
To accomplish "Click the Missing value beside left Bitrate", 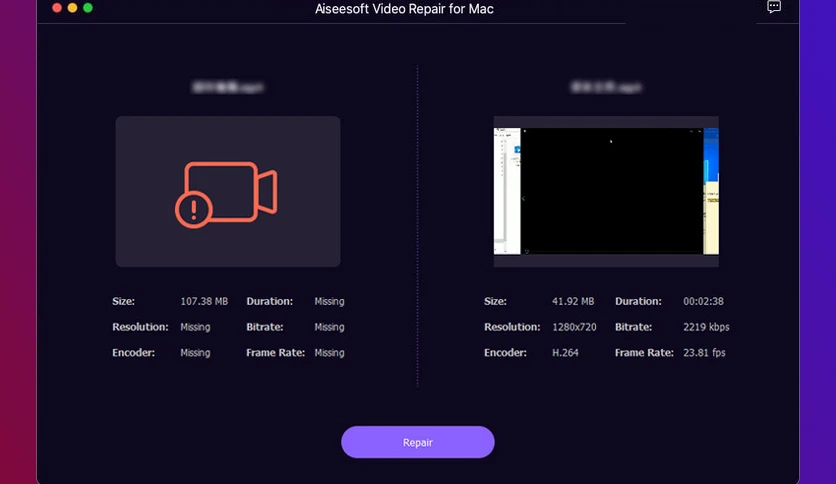I will [329, 327].
